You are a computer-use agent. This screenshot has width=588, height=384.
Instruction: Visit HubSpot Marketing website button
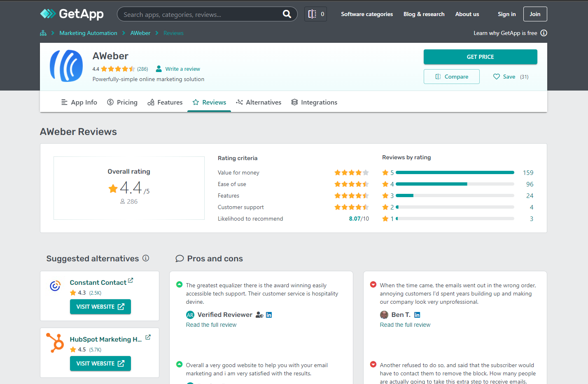(100, 363)
